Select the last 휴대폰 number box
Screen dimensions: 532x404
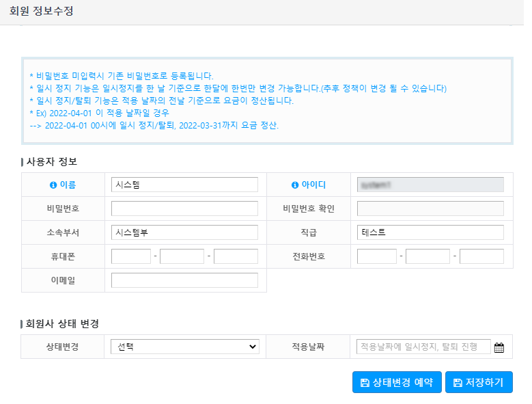[236, 256]
